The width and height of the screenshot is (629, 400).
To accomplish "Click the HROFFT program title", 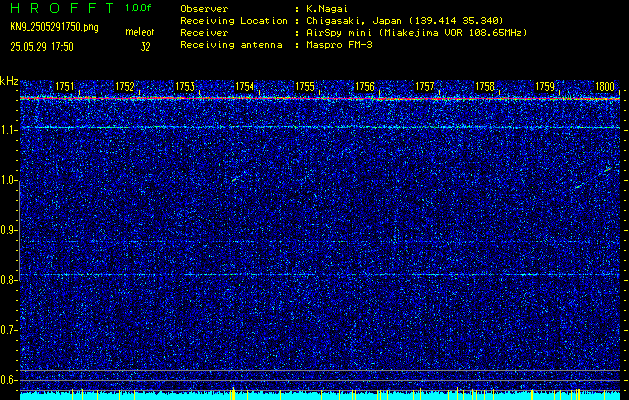I will [62, 8].
